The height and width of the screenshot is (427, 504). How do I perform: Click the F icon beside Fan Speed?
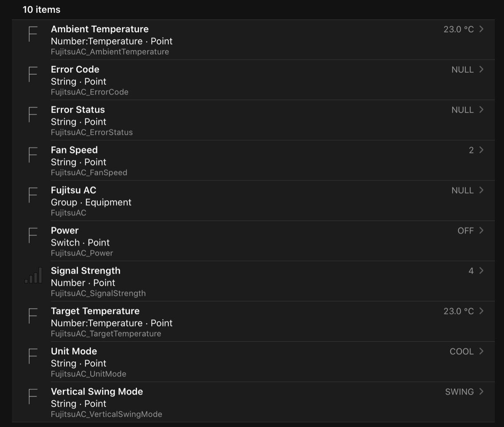(33, 155)
